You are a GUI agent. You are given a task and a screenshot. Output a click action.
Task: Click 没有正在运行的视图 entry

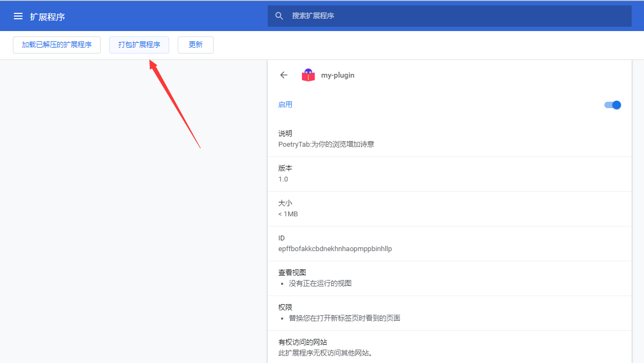point(320,283)
